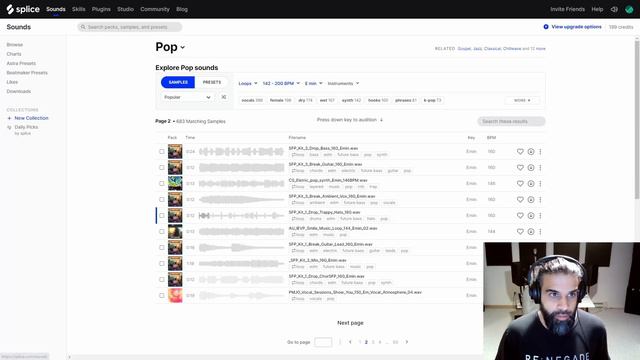Like the Drop_Bass_160 sample with heart icon
The height and width of the screenshot is (360, 640).
(520, 151)
